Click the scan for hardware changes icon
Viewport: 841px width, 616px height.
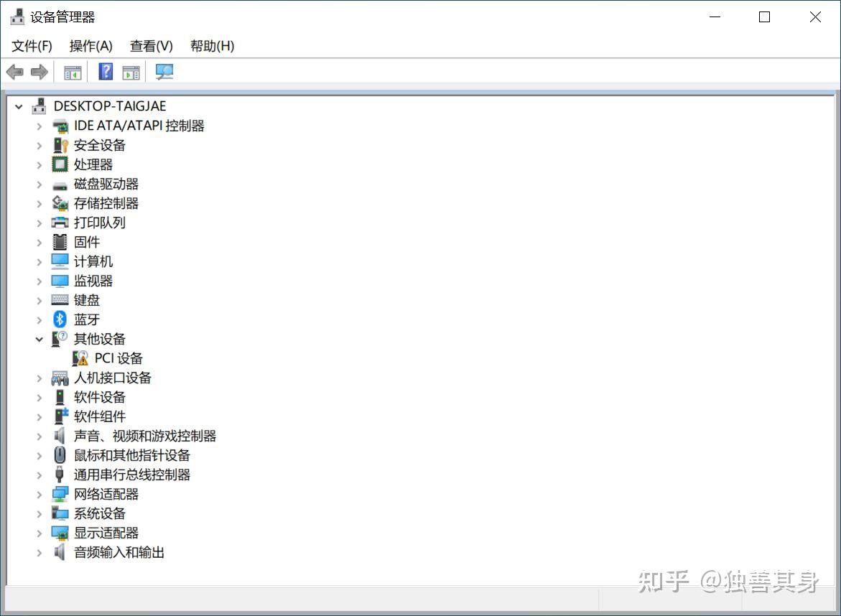(x=164, y=72)
